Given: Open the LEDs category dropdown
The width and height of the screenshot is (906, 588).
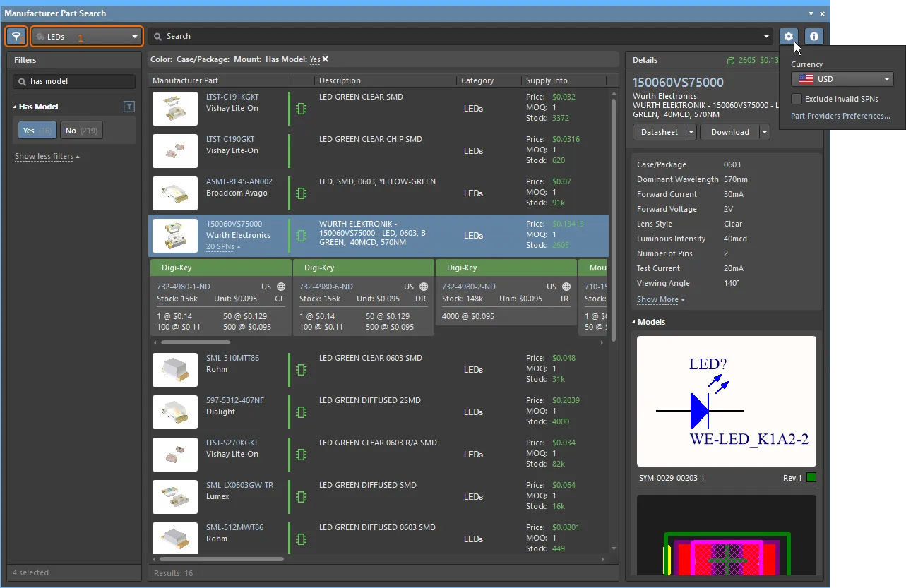Looking at the screenshot, I should click(87, 36).
